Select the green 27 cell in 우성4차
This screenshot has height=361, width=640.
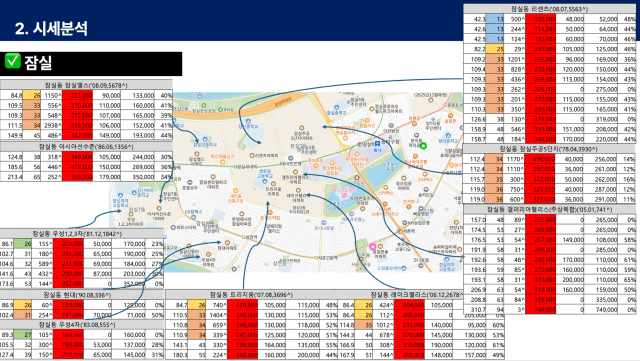22,335
